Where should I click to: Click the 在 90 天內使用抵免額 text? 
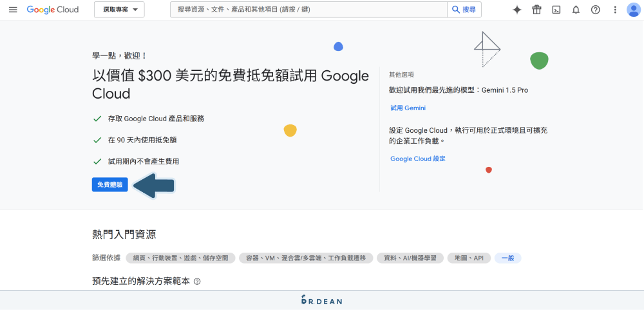(x=142, y=140)
